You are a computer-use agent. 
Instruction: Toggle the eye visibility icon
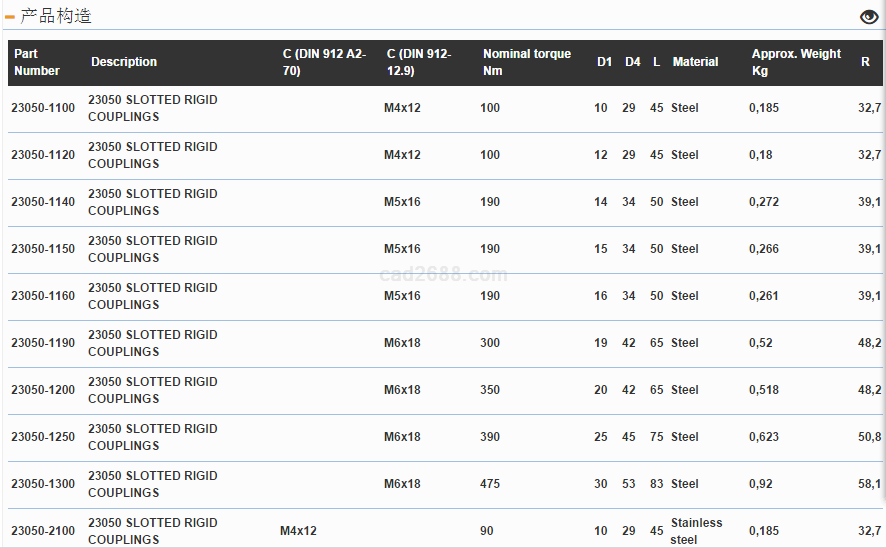pyautogui.click(x=869, y=16)
